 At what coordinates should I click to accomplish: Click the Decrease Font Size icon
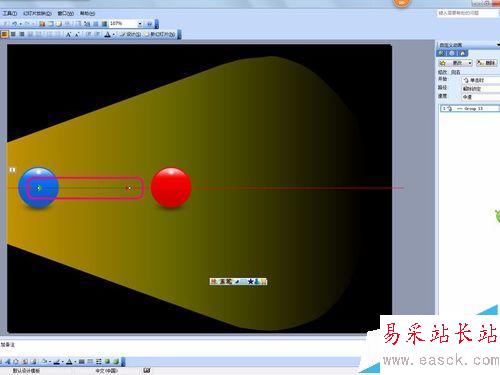(77, 34)
